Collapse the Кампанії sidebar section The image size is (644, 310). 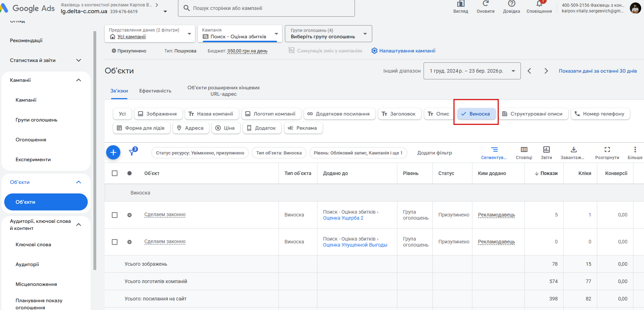click(79, 80)
